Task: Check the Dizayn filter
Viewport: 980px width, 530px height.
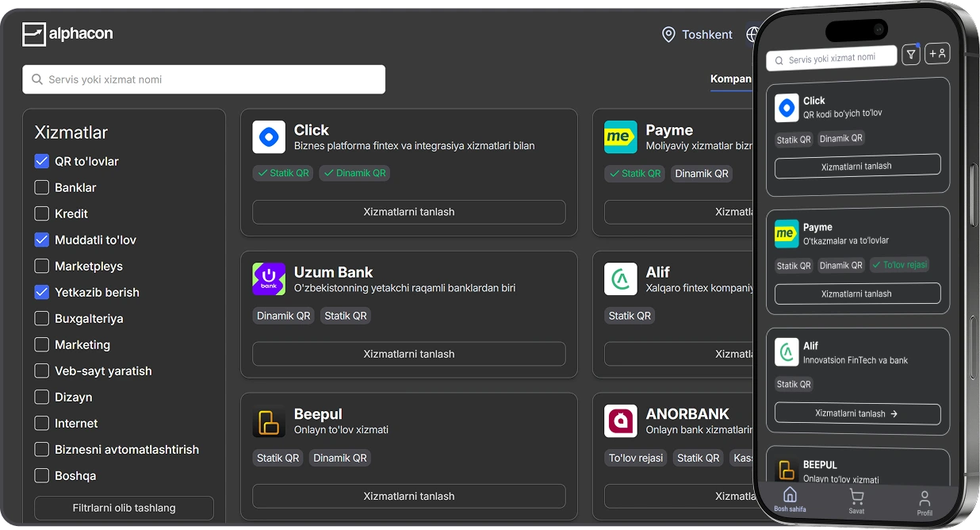Action: tap(42, 397)
